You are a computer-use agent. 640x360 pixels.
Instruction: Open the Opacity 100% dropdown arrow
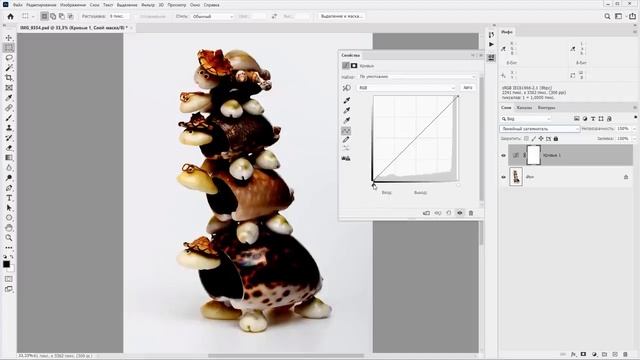pos(634,129)
